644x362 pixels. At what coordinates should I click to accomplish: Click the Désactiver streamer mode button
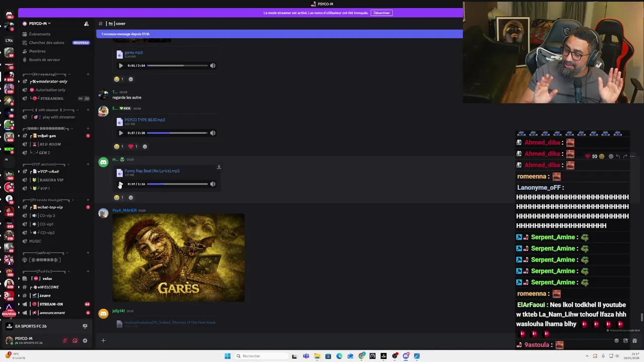pos(381,13)
